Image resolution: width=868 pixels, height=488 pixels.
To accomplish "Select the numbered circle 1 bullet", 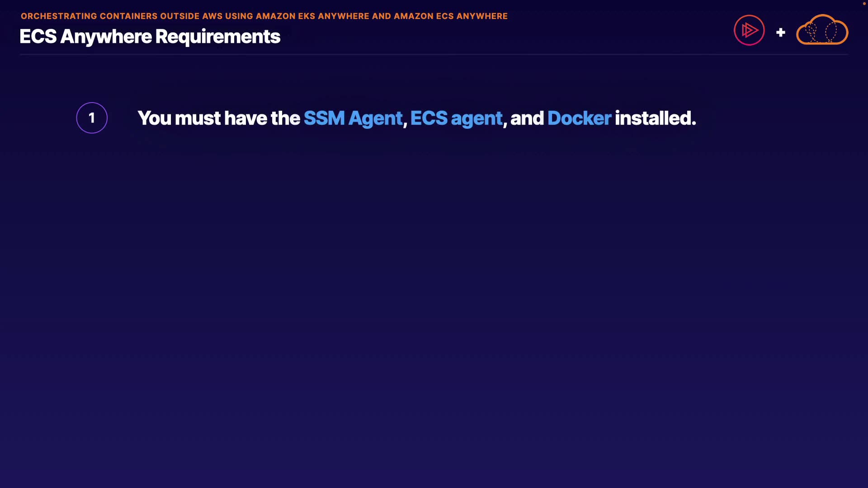I will (92, 118).
